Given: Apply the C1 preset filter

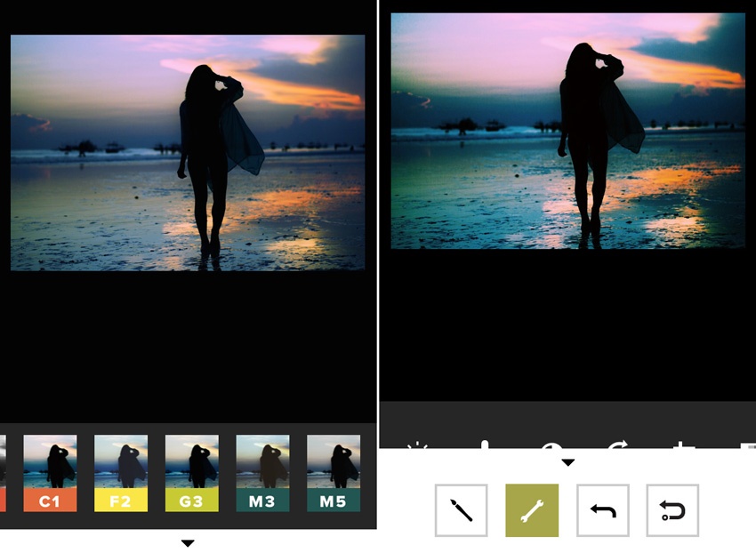Looking at the screenshot, I should pyautogui.click(x=50, y=473).
